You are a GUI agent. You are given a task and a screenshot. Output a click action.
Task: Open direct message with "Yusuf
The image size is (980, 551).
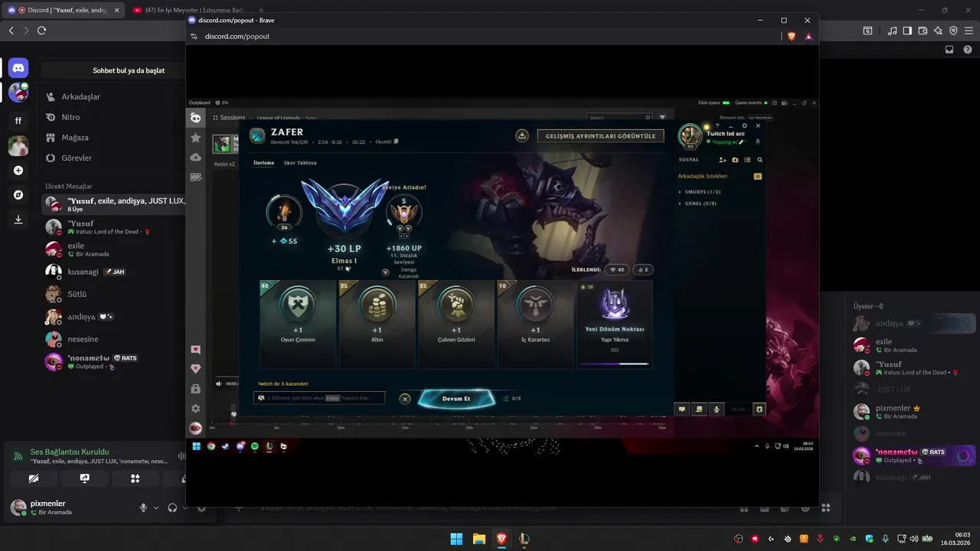point(113,227)
